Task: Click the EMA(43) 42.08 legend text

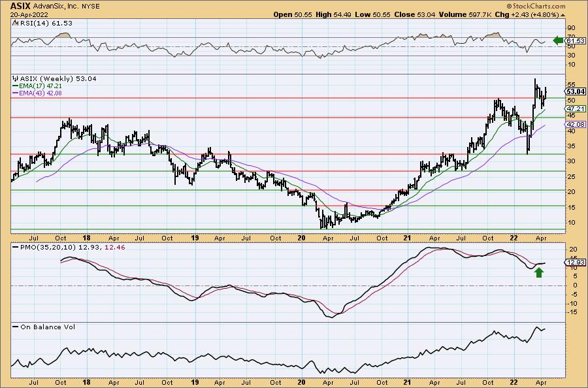Action: 41,93
